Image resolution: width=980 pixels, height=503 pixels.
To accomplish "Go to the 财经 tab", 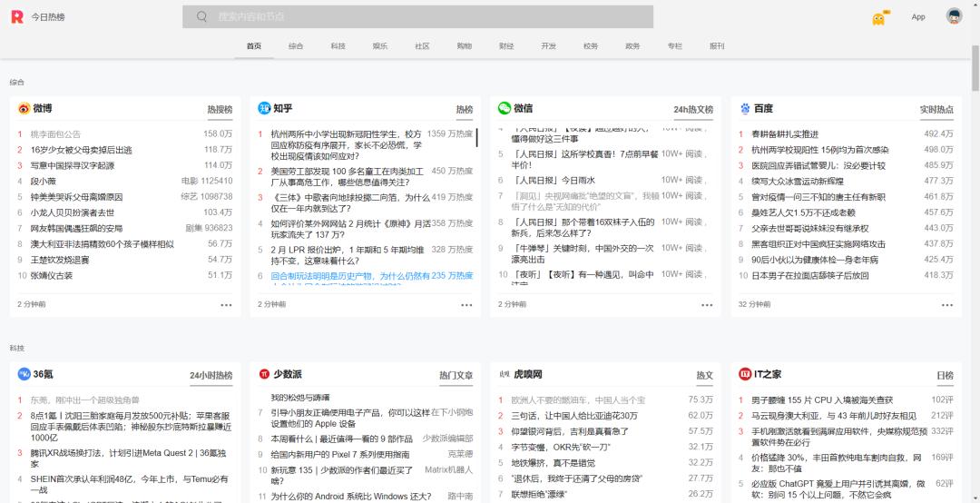I will 506,46.
